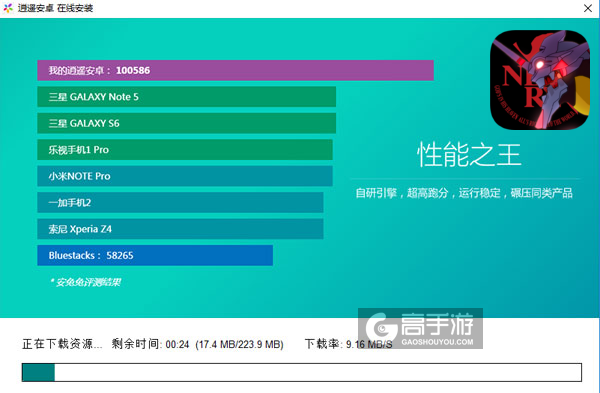
Task: Close the installer window
Action: point(588,8)
